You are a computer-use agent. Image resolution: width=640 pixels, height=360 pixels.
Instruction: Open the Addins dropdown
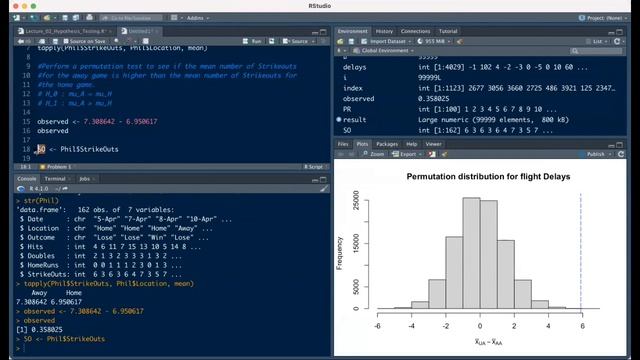coord(198,18)
